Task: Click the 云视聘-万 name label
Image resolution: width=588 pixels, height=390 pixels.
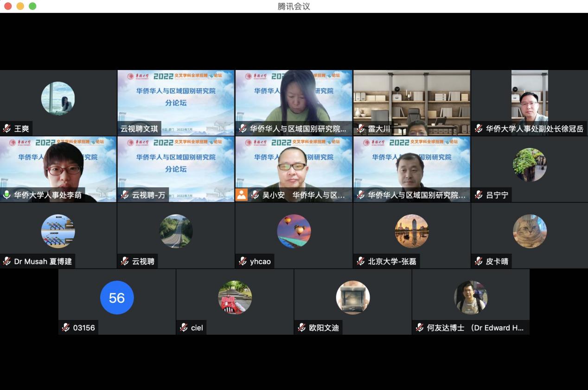Action: (x=148, y=195)
